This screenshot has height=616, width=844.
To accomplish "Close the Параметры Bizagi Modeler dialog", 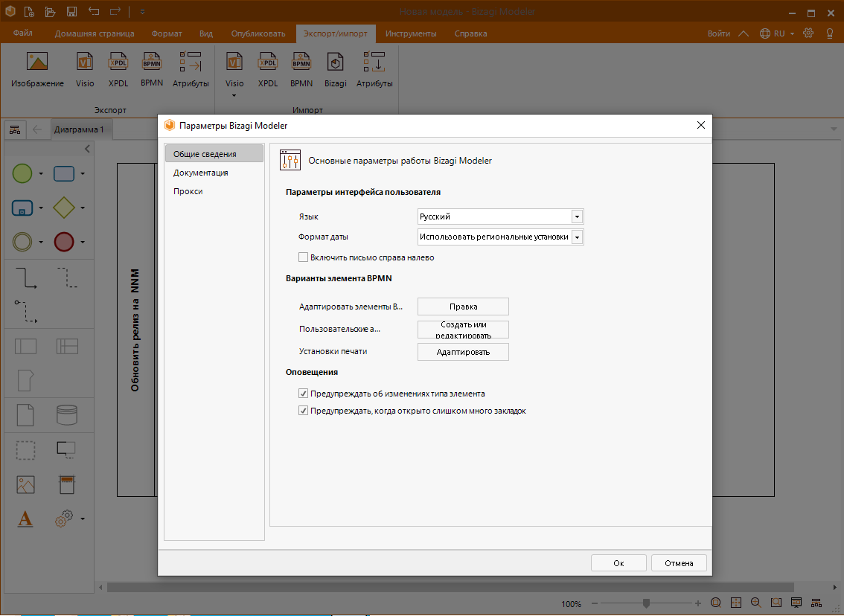I will coord(701,125).
